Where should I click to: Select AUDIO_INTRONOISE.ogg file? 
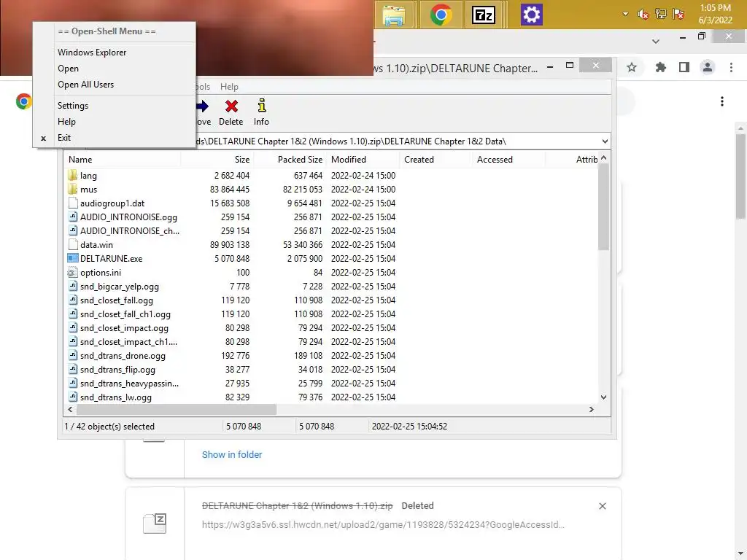[128, 217]
